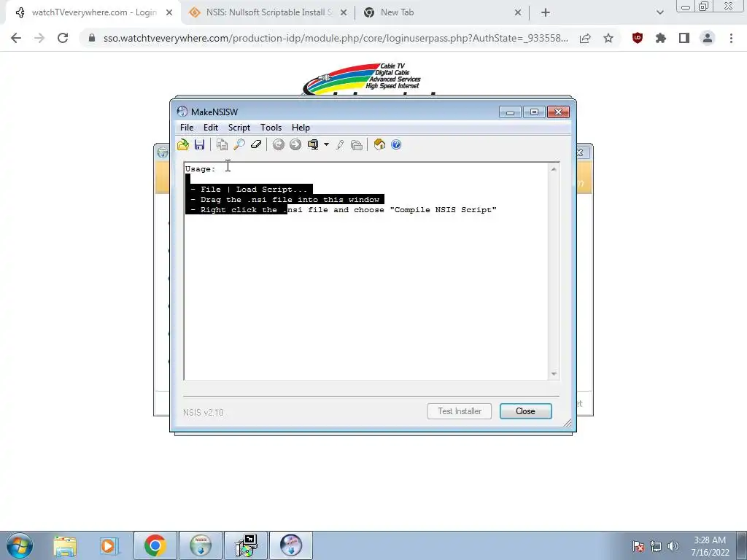Close the watchTVeverywhere.com tab
Viewport: 747px width, 560px height.
point(169,12)
